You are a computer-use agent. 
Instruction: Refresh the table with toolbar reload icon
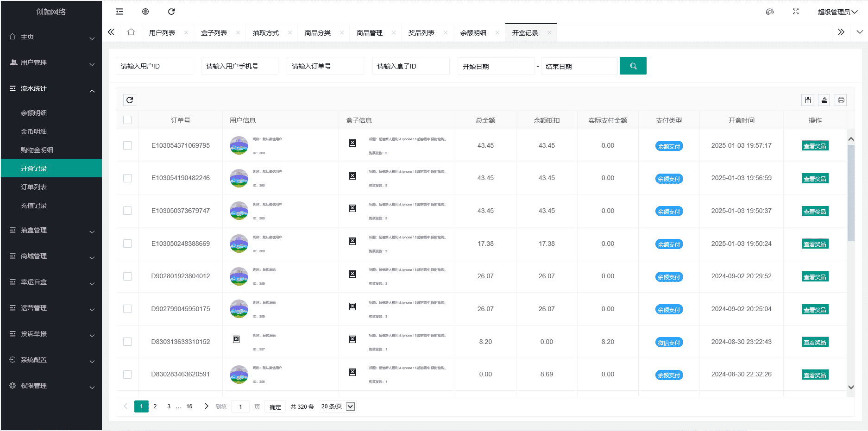[130, 100]
